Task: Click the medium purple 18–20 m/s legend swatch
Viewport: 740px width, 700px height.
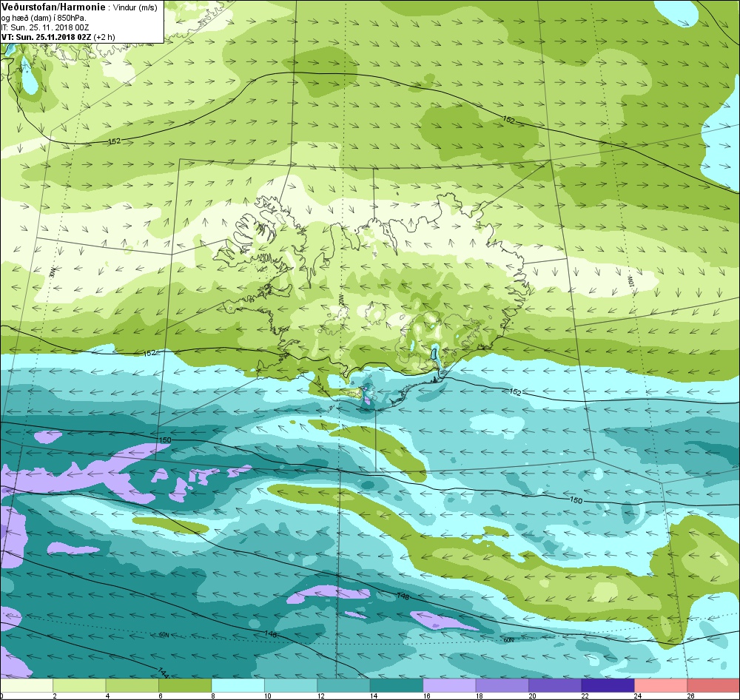Action: [x=502, y=685]
